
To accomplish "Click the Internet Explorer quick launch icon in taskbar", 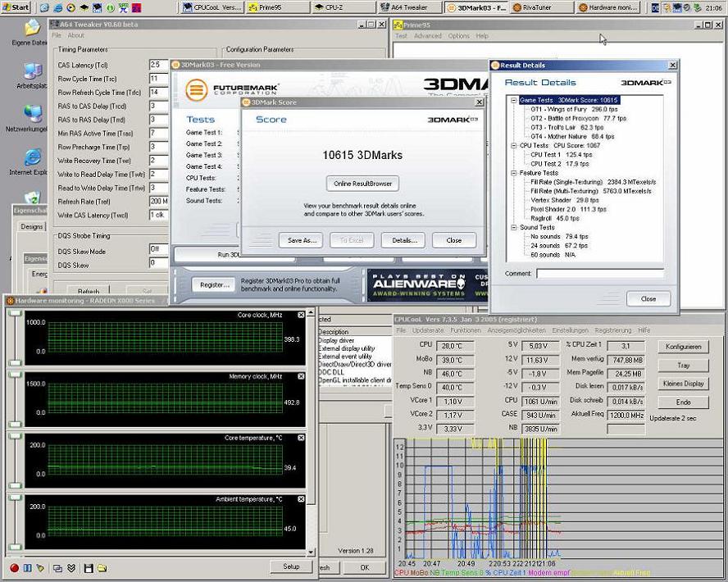I will pos(58,7).
